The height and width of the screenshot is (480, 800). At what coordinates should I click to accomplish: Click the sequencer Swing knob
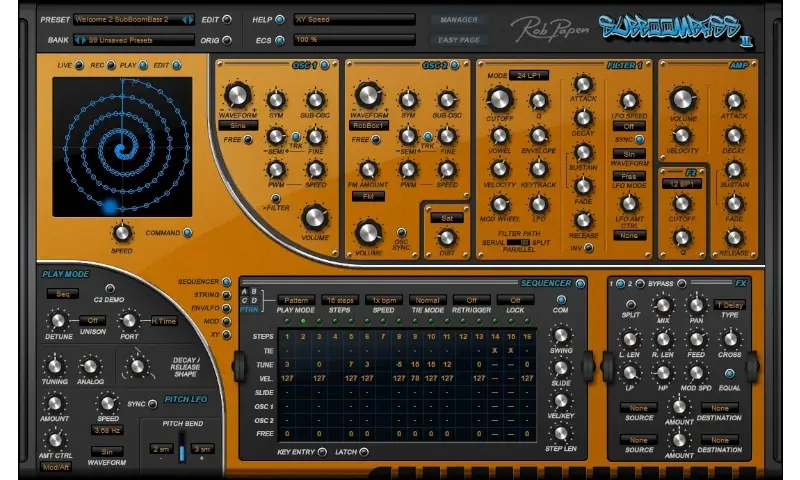coord(561,336)
